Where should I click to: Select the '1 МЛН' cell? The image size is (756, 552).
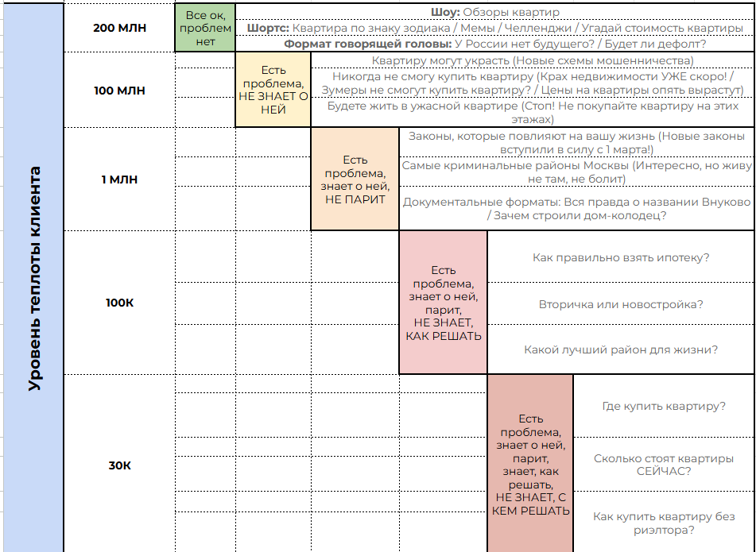(x=119, y=179)
